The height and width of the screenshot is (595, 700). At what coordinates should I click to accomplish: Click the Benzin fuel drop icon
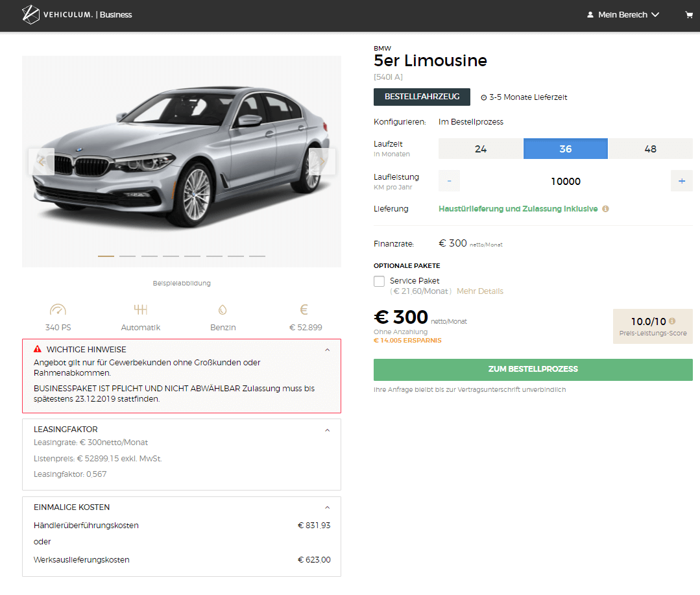[223, 310]
